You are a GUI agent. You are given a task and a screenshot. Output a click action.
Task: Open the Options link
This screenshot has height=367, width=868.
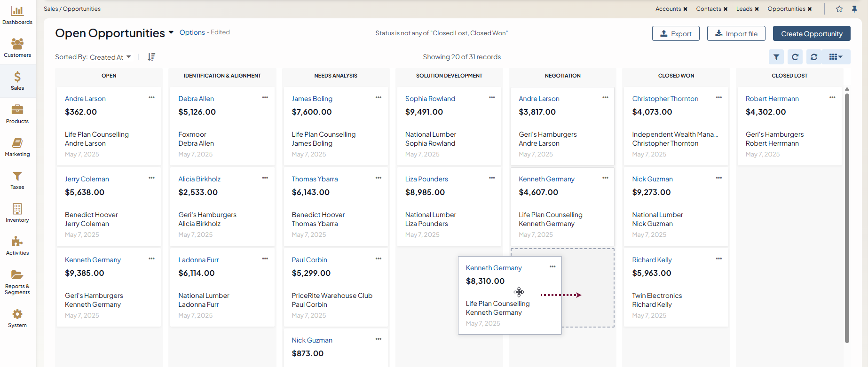pyautogui.click(x=192, y=32)
